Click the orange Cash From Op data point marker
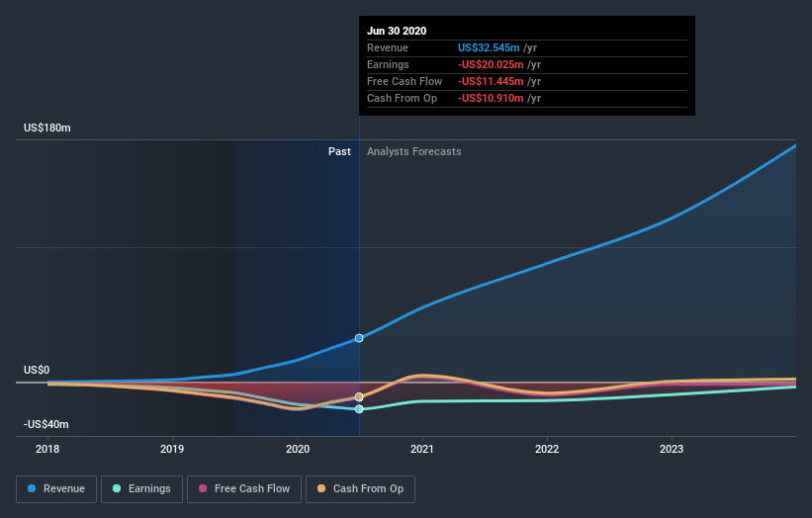The image size is (812, 518). tap(359, 397)
